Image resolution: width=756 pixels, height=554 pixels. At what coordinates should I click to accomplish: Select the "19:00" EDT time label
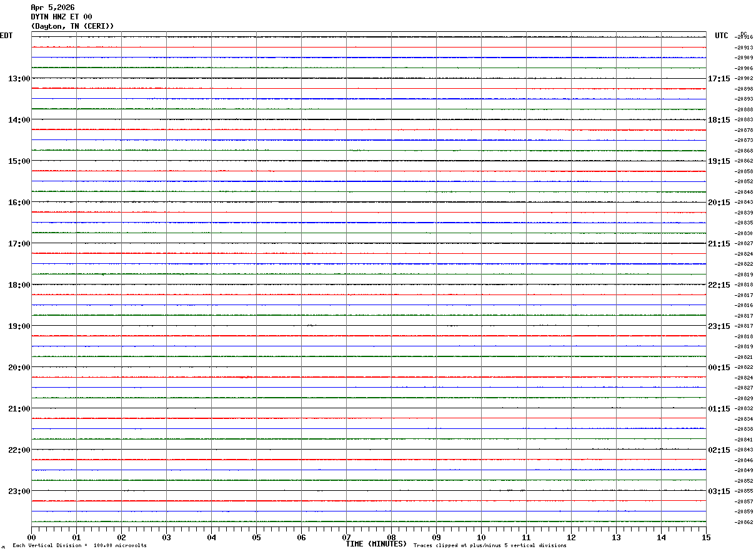point(19,326)
